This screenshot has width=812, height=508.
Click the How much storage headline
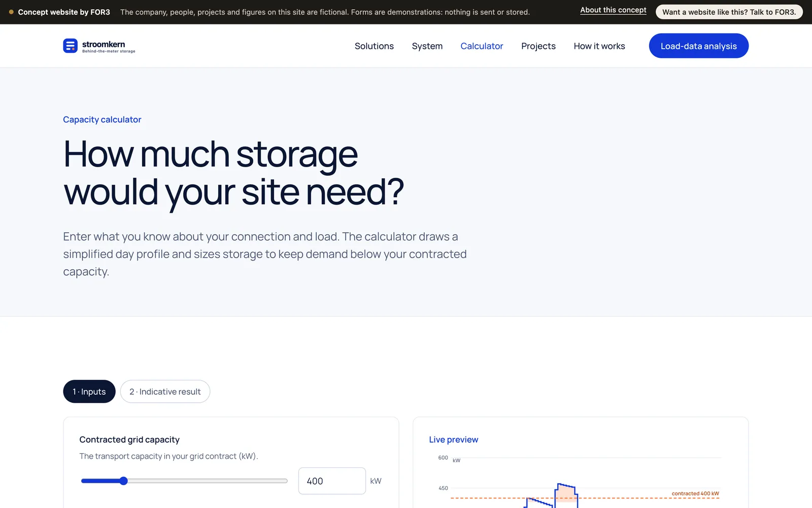[x=233, y=173]
